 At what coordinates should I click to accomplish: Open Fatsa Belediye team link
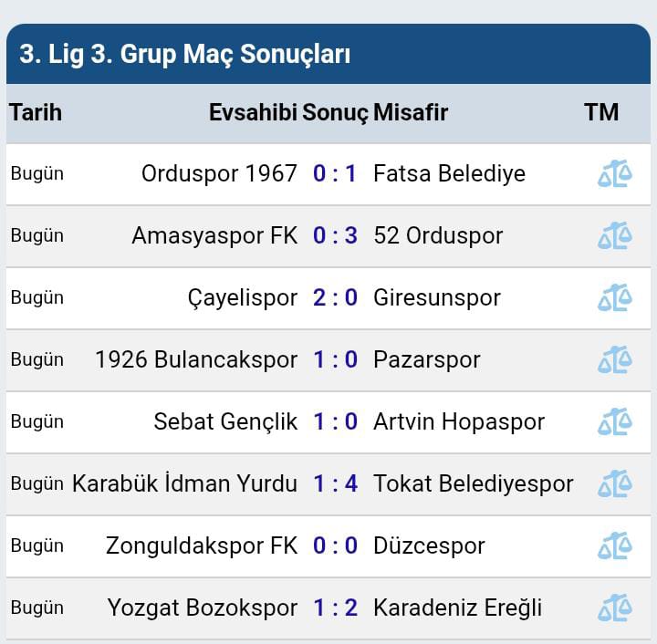click(x=449, y=173)
